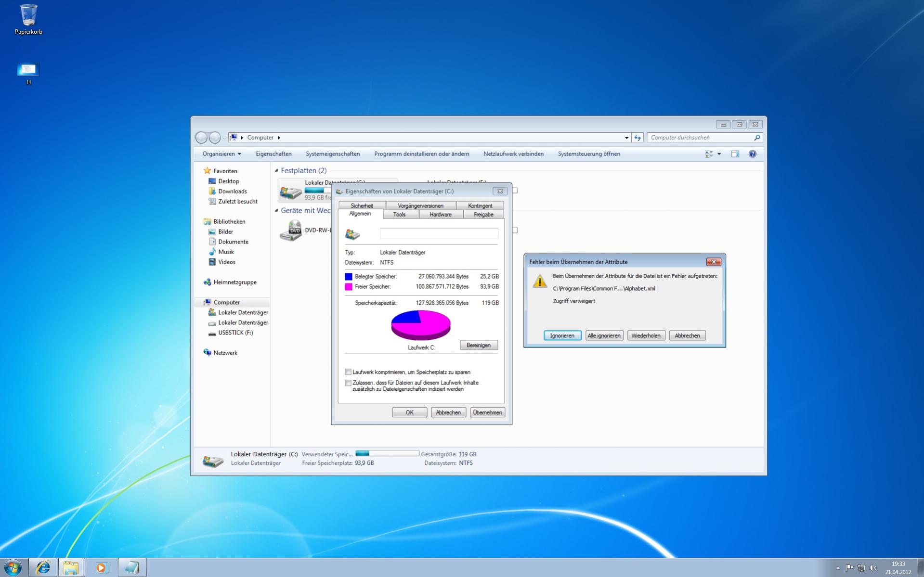Viewport: 924px width, 577px height.
Task: Open the Papierkorb desktop icon
Action: pyautogui.click(x=28, y=19)
